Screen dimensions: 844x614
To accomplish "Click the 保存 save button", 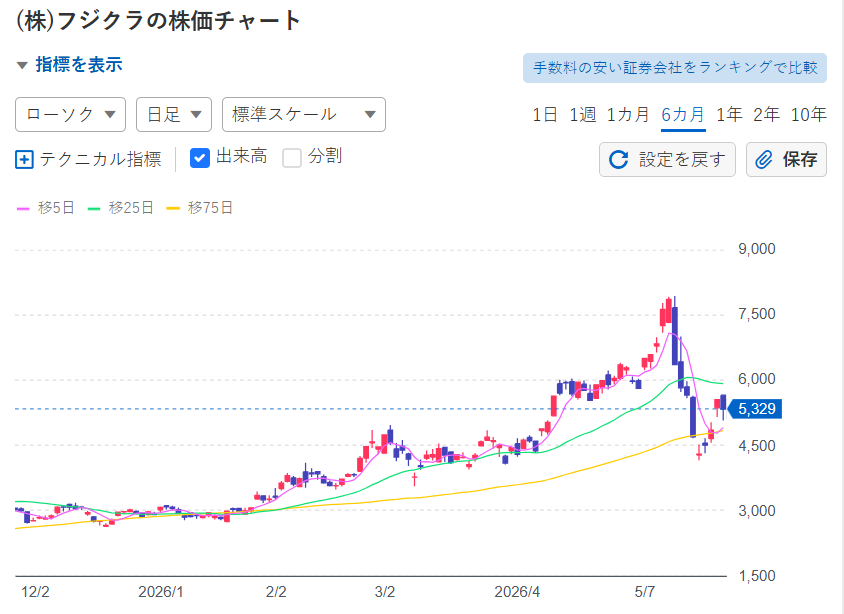I will 786,159.
